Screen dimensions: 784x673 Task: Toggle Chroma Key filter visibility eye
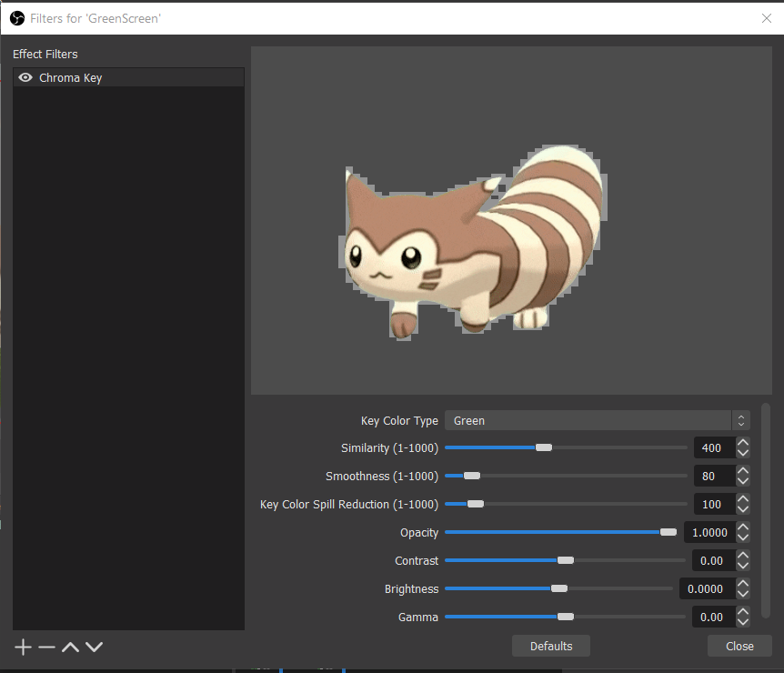pyautogui.click(x=25, y=77)
